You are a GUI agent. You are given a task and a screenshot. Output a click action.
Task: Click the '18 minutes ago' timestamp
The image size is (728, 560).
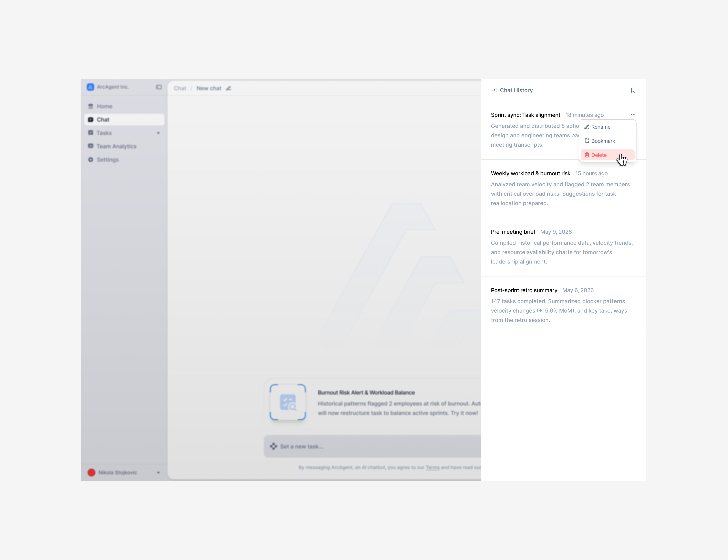coord(584,115)
